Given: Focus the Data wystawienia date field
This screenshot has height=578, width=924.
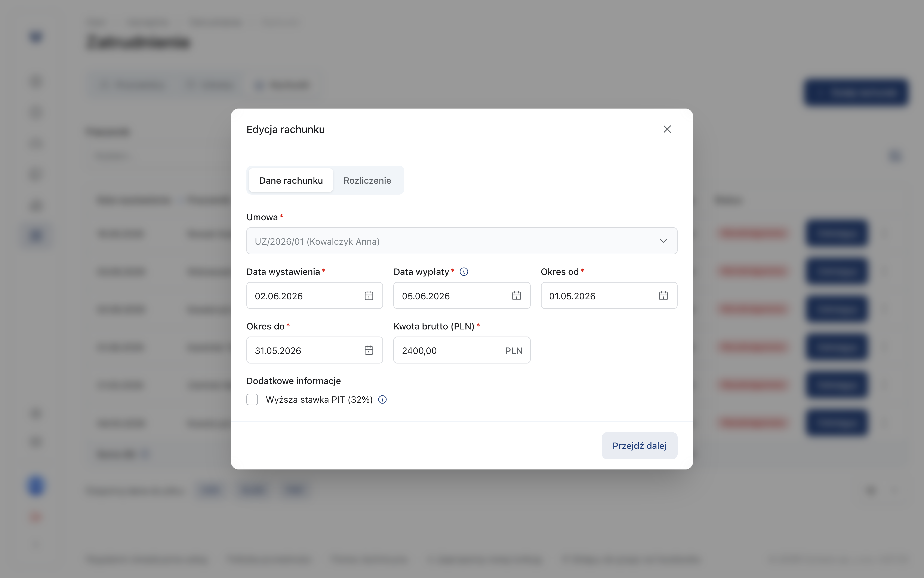Looking at the screenshot, I should point(315,295).
